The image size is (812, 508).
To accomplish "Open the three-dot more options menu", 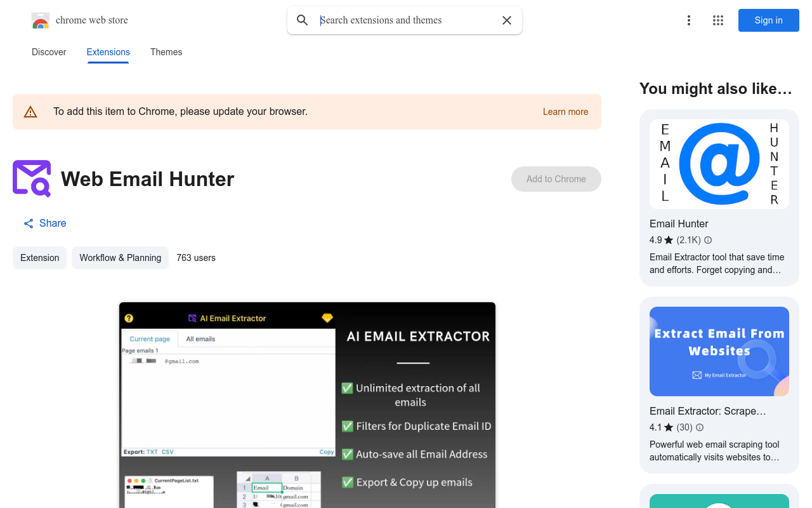I will click(x=689, y=20).
